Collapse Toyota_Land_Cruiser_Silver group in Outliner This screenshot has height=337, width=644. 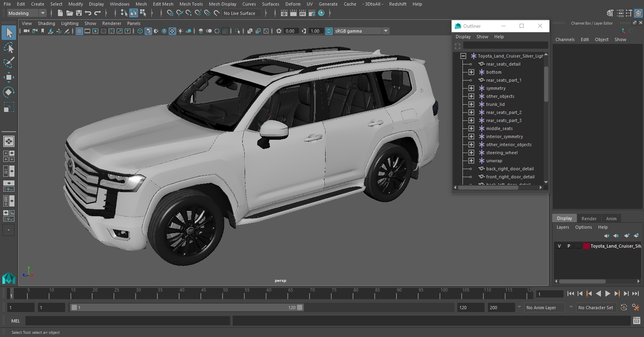(x=463, y=56)
